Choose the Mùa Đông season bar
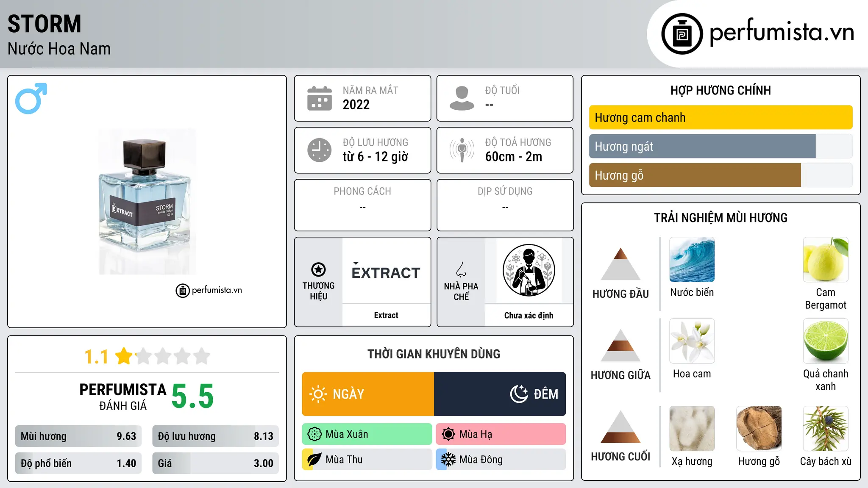Viewport: 868px width, 488px height. [501, 460]
